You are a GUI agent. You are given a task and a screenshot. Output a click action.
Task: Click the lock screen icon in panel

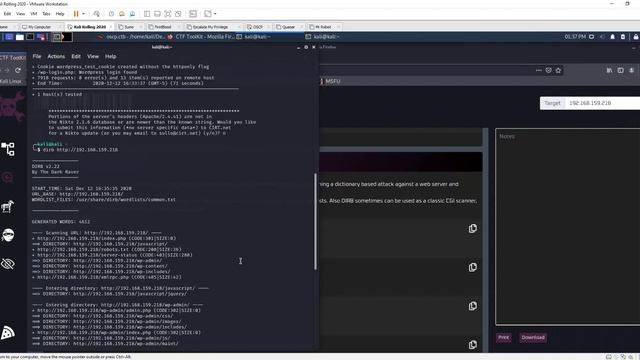tap(636, 37)
